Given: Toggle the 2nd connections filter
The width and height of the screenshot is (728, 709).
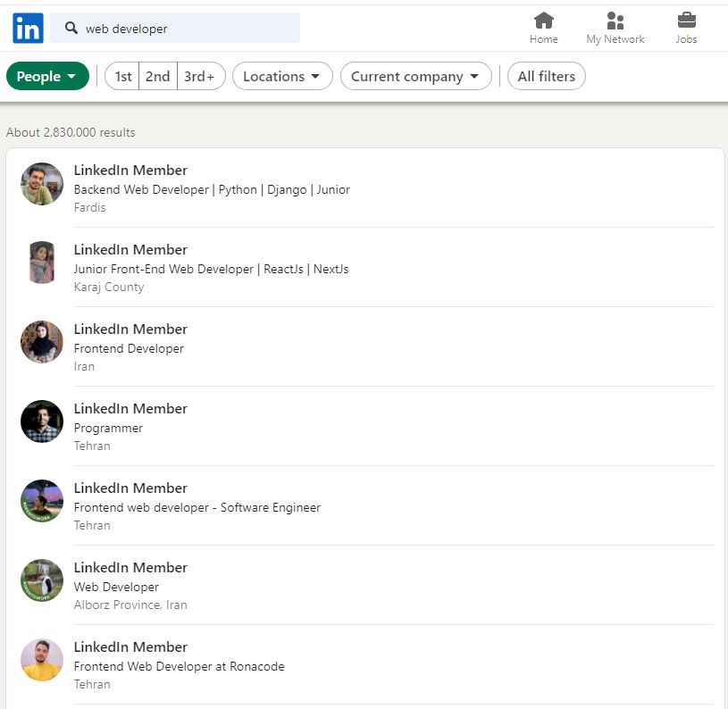Looking at the screenshot, I should [x=158, y=76].
